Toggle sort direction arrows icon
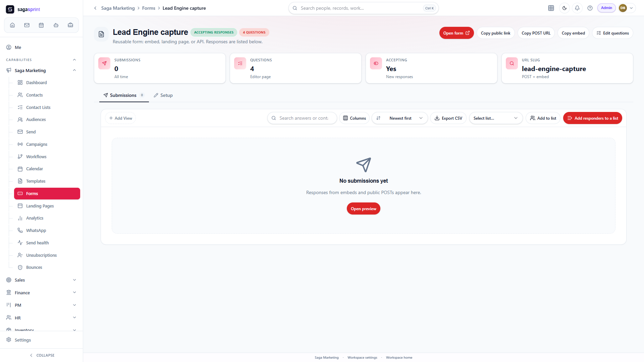The height and width of the screenshot is (362, 644). click(x=378, y=118)
